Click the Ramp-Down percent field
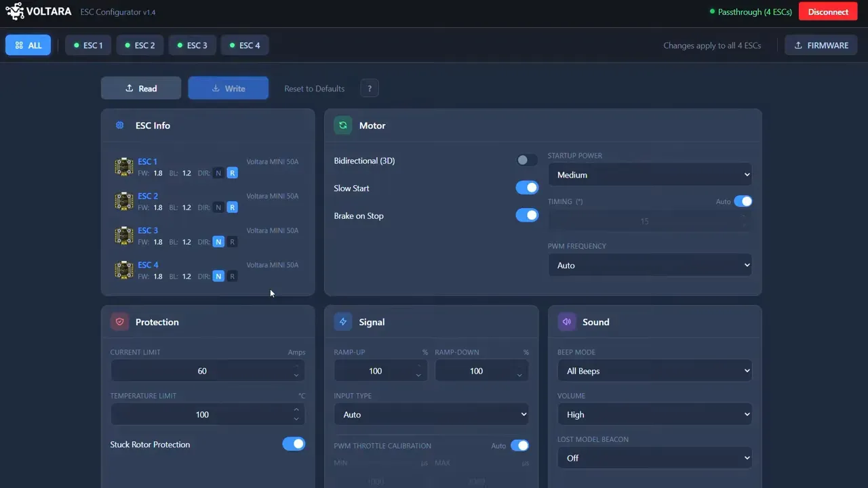Image resolution: width=868 pixels, height=488 pixels. [x=481, y=371]
